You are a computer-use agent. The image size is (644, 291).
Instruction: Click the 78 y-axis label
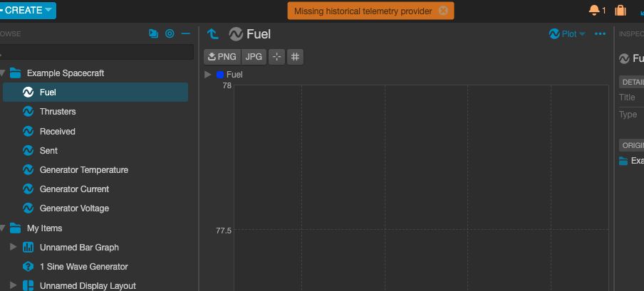pos(227,85)
